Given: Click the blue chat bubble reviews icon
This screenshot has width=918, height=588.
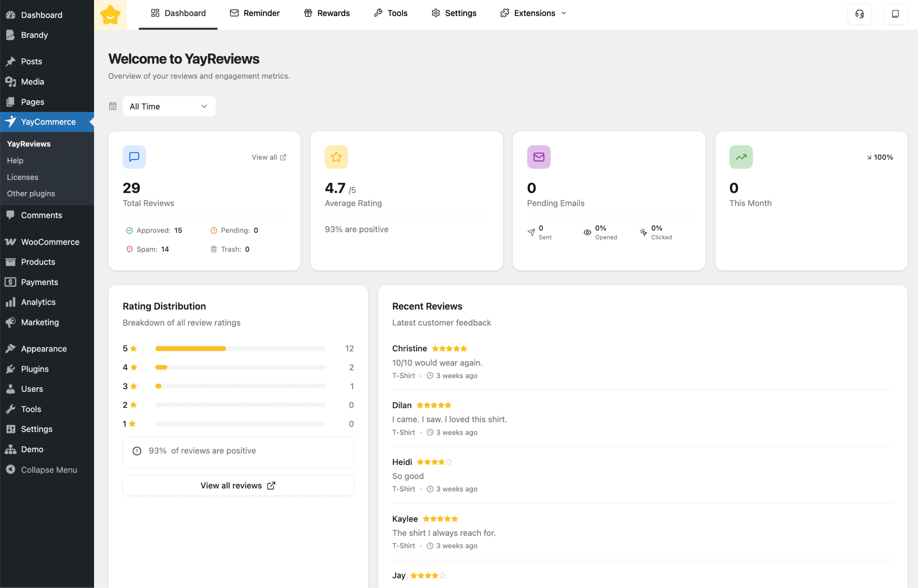Looking at the screenshot, I should pos(134,157).
